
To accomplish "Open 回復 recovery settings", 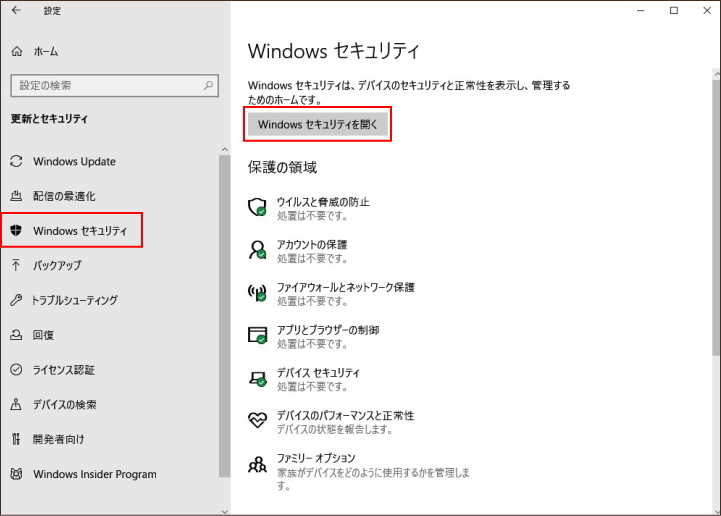I will 45,335.
